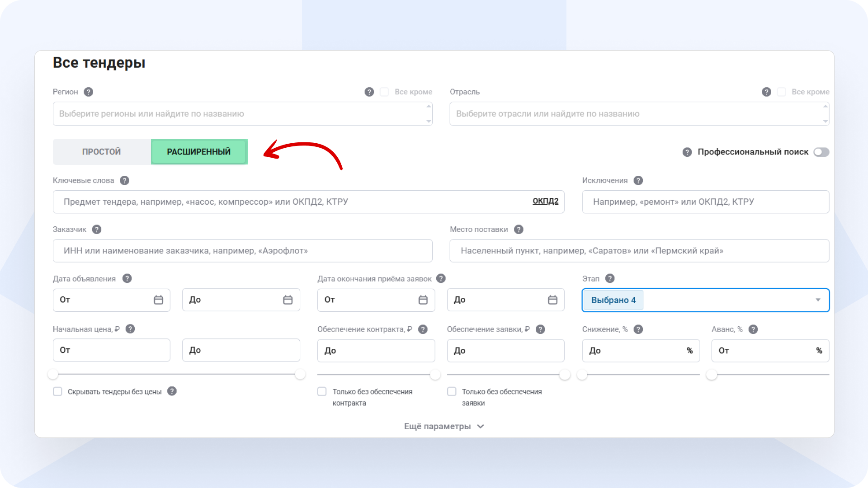The image size is (868, 488).
Task: Click the Аванс percent slider handle
Action: click(712, 375)
